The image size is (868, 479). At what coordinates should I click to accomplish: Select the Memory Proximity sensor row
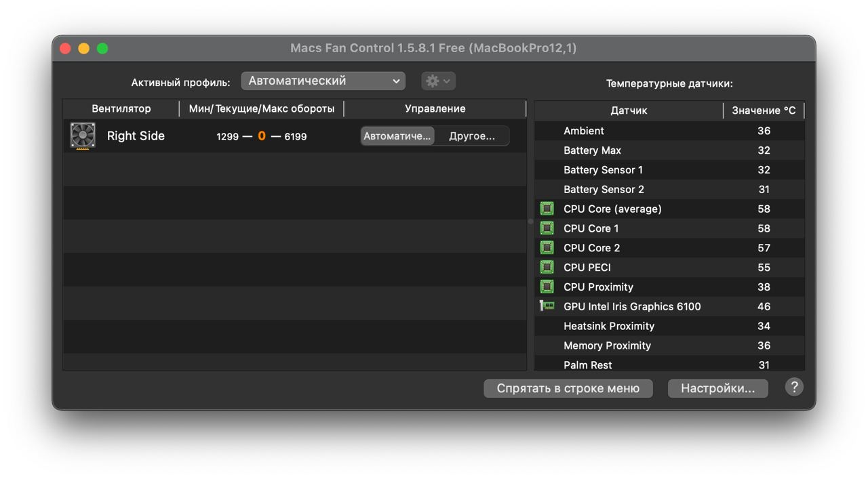click(x=669, y=346)
